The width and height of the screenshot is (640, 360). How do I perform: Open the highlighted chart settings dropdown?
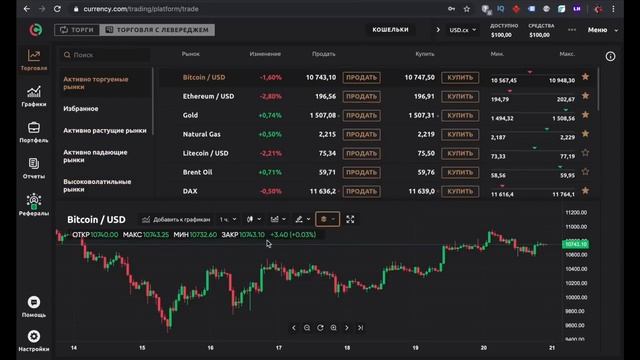[x=327, y=220]
